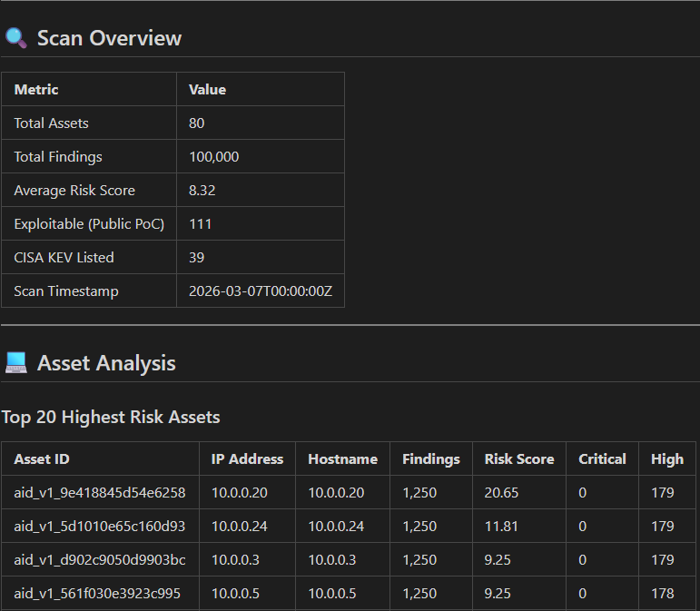Click the High count 179 for 10.0.0.24

pos(663,527)
